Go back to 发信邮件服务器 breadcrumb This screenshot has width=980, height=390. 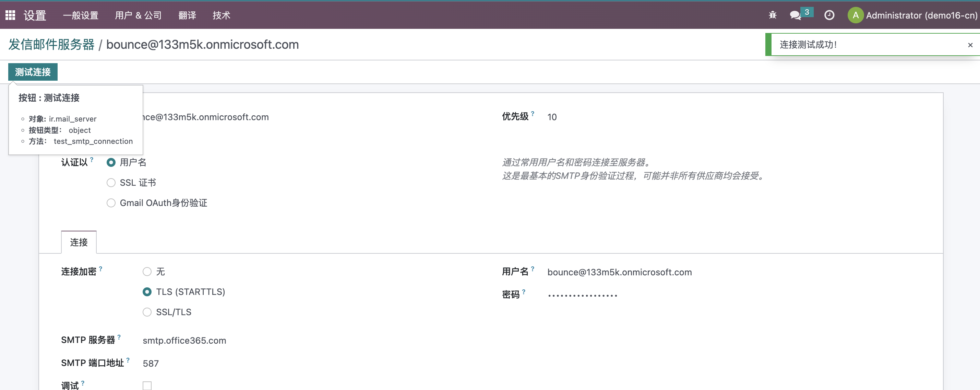point(51,45)
